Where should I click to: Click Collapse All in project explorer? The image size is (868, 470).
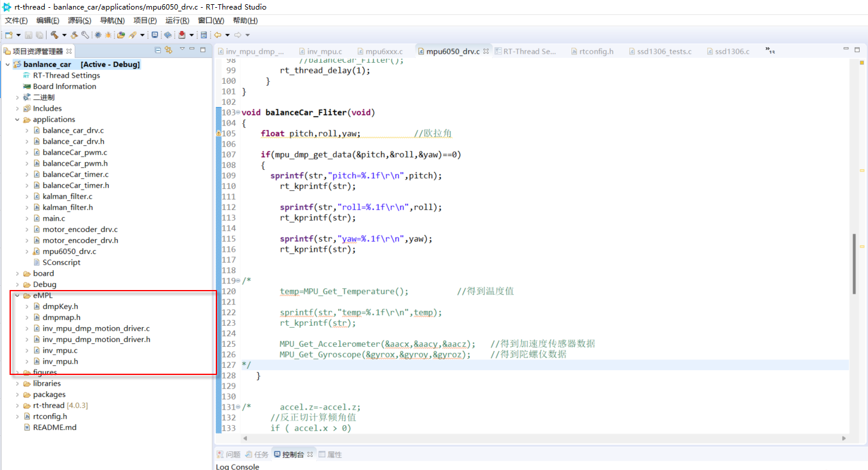[158, 50]
